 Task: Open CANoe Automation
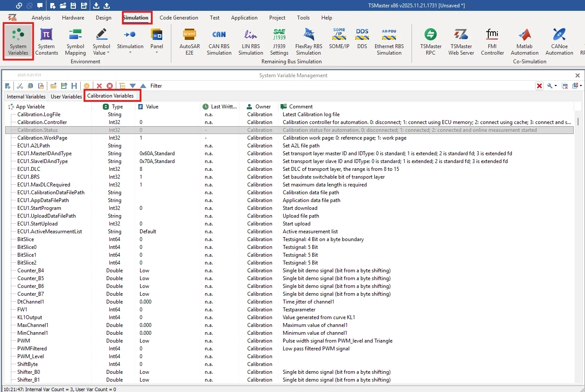click(559, 42)
